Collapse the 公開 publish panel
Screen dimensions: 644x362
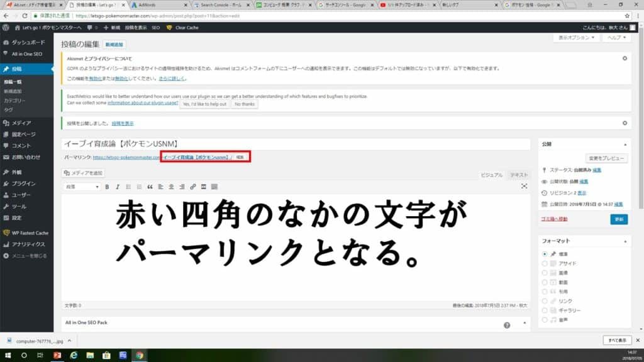coord(625,144)
